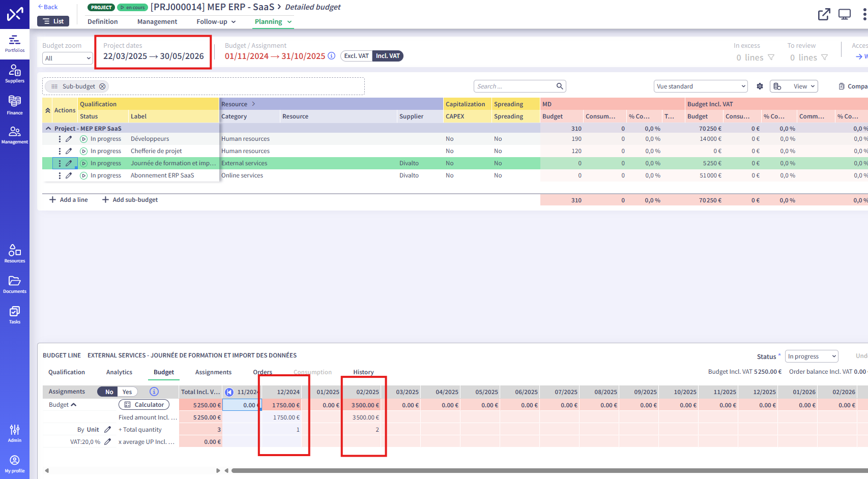Open the Finance sidebar section
The width and height of the screenshot is (868, 479).
point(15,105)
